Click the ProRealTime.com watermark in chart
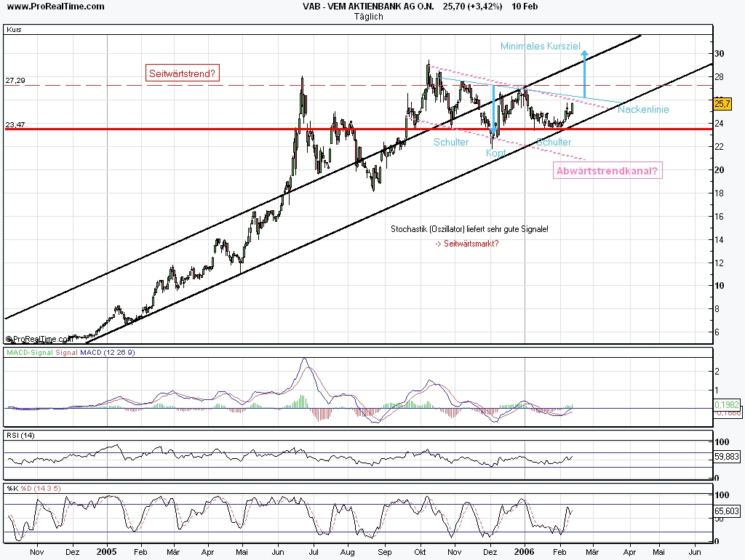The height and width of the screenshot is (560, 745). pyautogui.click(x=39, y=339)
